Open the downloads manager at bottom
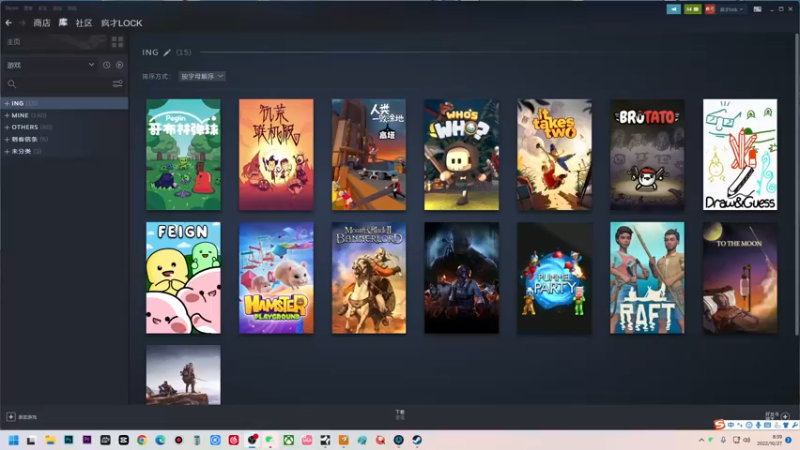The image size is (800, 450). [x=400, y=414]
